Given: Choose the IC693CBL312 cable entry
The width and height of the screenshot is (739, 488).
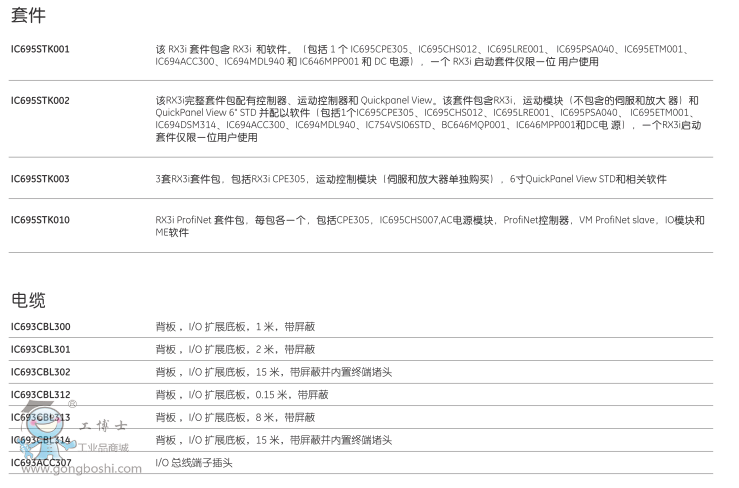Looking at the screenshot, I should click(x=41, y=394).
